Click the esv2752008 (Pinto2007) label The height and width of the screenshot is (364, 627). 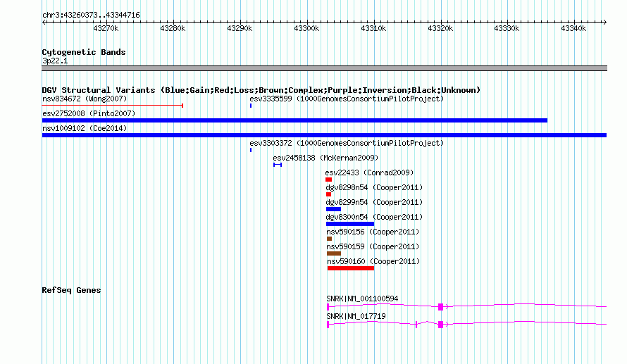89,113
